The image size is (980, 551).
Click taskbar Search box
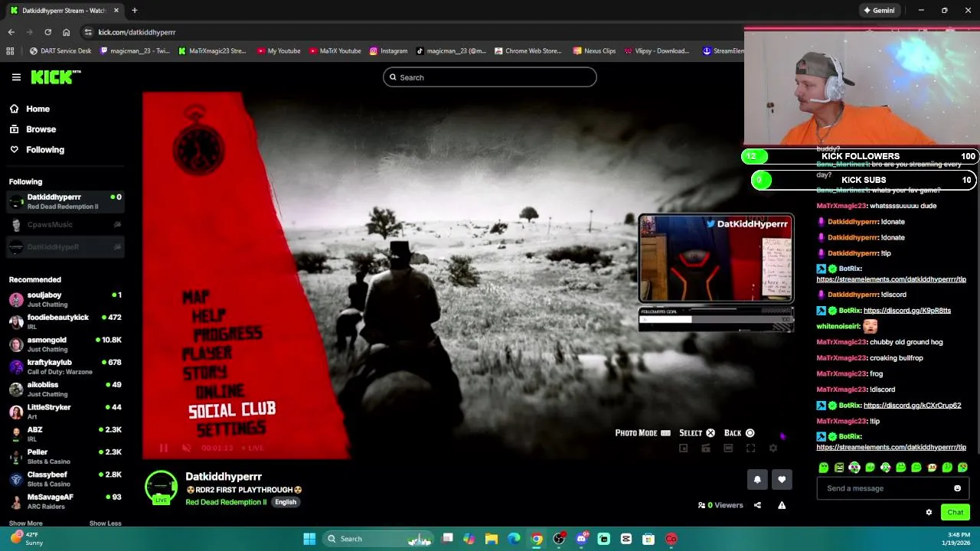[x=378, y=539]
